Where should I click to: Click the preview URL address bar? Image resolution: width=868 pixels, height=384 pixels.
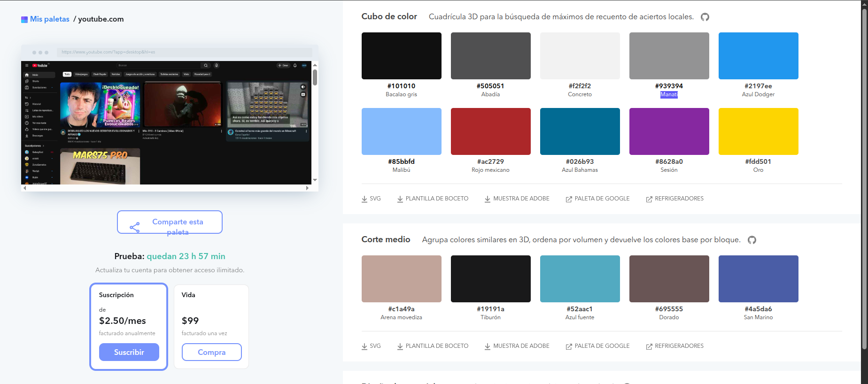point(185,52)
